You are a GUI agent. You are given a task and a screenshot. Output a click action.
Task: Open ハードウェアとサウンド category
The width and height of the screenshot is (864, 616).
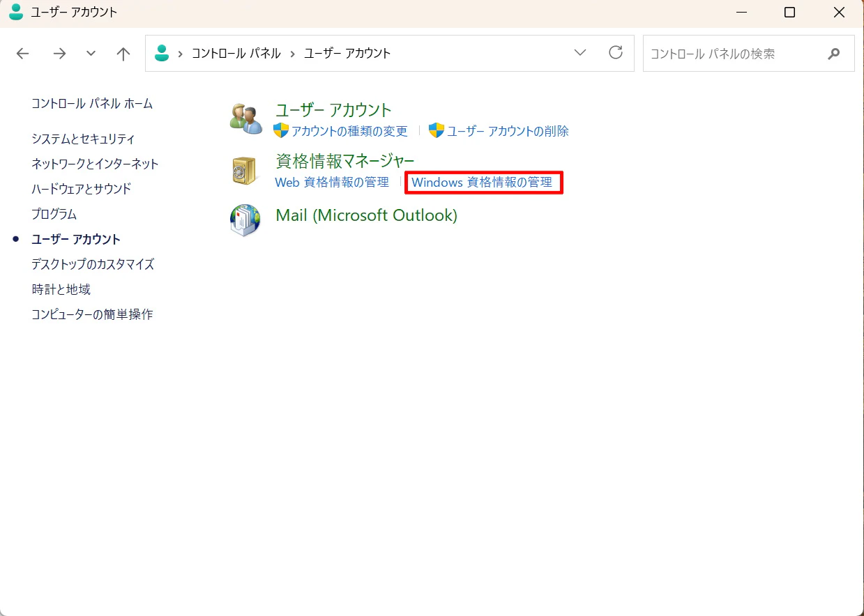pyautogui.click(x=81, y=190)
